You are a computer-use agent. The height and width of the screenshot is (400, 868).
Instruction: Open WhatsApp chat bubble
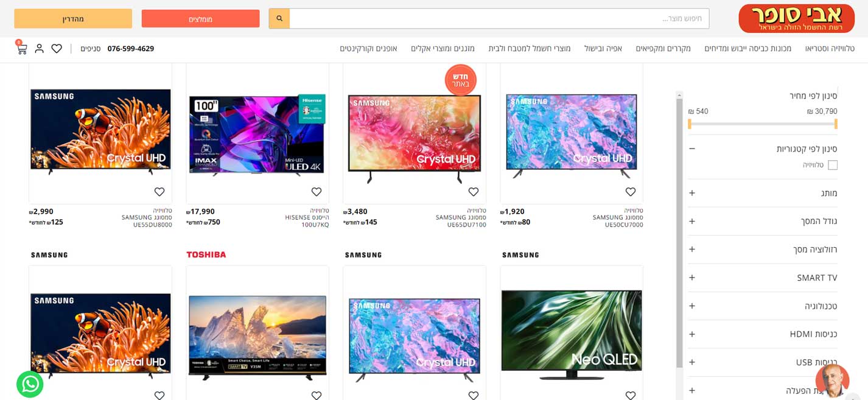click(x=30, y=384)
